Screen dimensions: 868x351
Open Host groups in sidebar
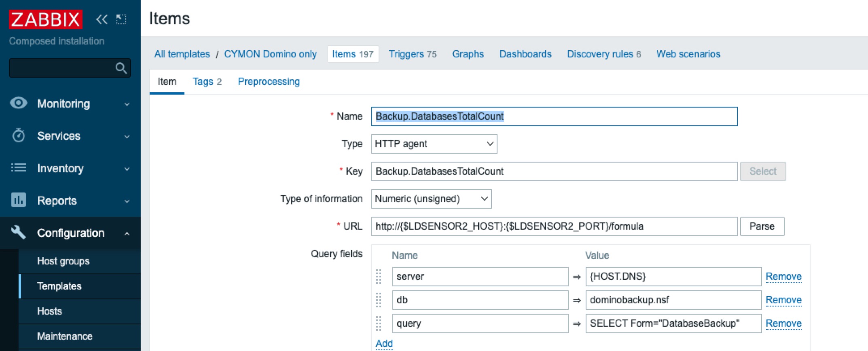(x=63, y=261)
